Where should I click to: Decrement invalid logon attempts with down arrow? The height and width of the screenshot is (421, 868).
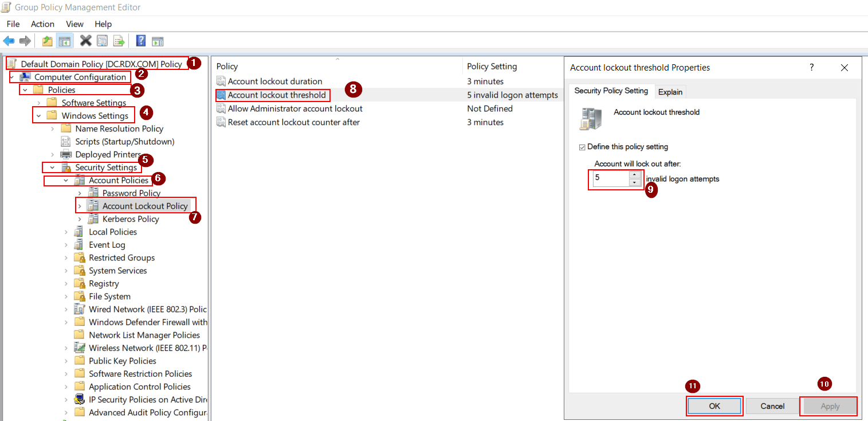(634, 182)
